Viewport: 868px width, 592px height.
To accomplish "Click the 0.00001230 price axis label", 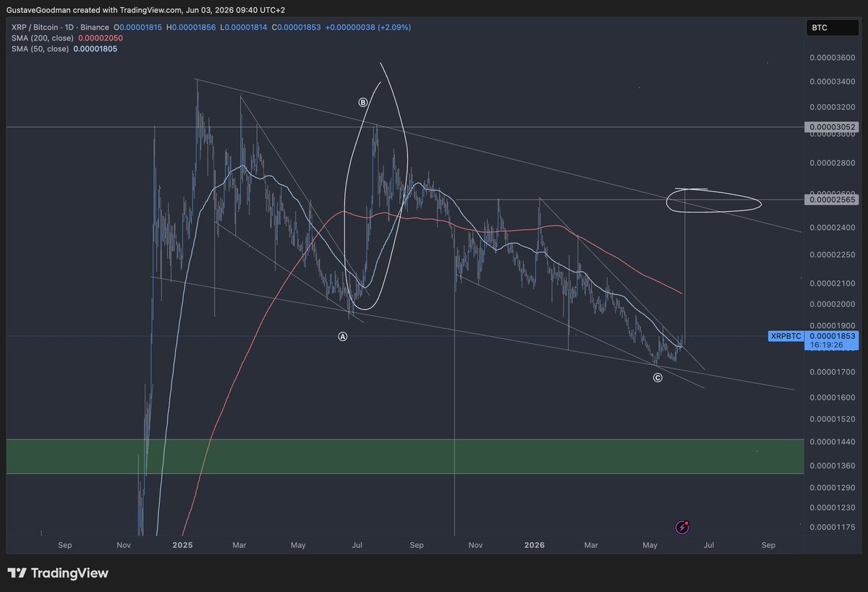I will 833,508.
